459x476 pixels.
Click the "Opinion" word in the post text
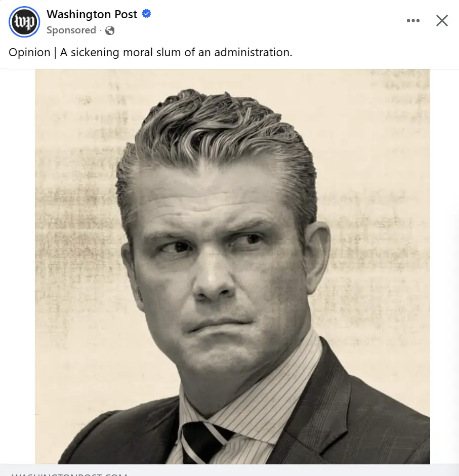point(29,53)
